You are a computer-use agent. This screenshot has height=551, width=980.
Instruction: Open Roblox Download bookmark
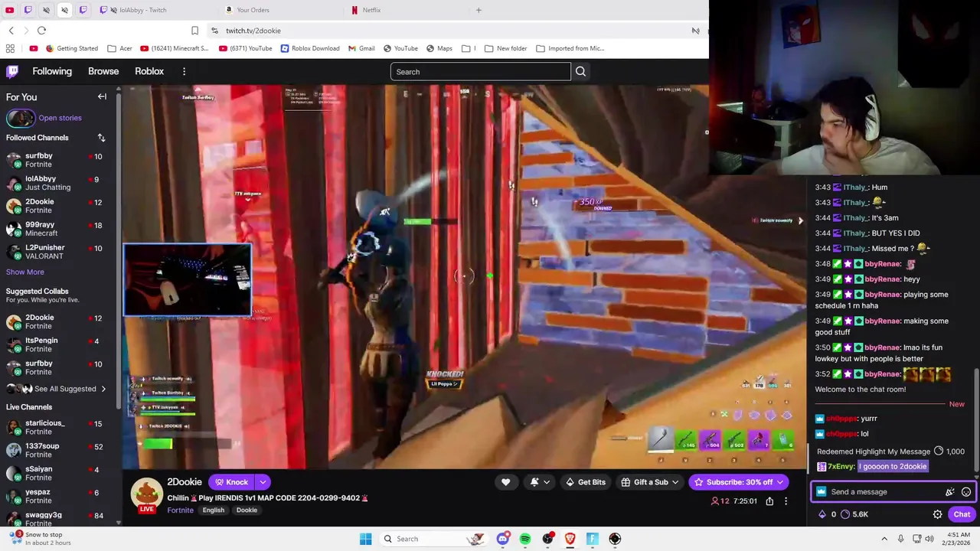(310, 48)
